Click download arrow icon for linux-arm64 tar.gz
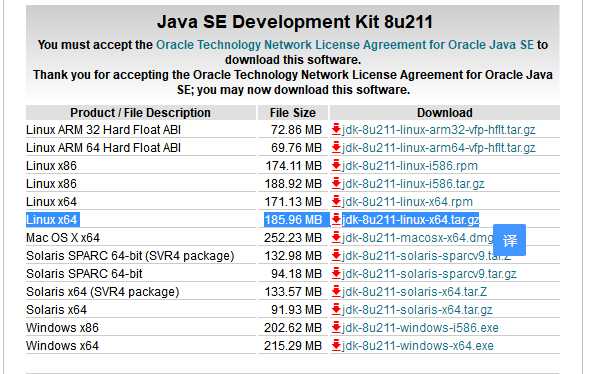 tap(336, 147)
